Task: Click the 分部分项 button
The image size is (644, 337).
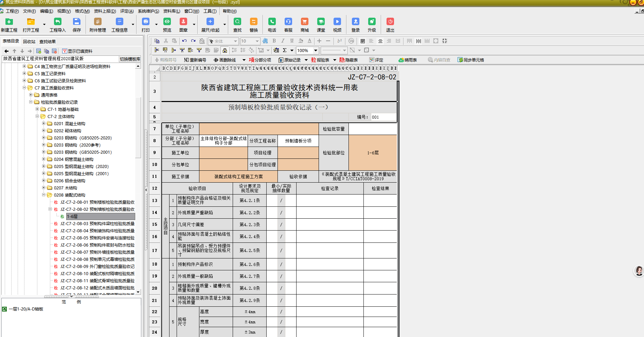Action: 260,60
